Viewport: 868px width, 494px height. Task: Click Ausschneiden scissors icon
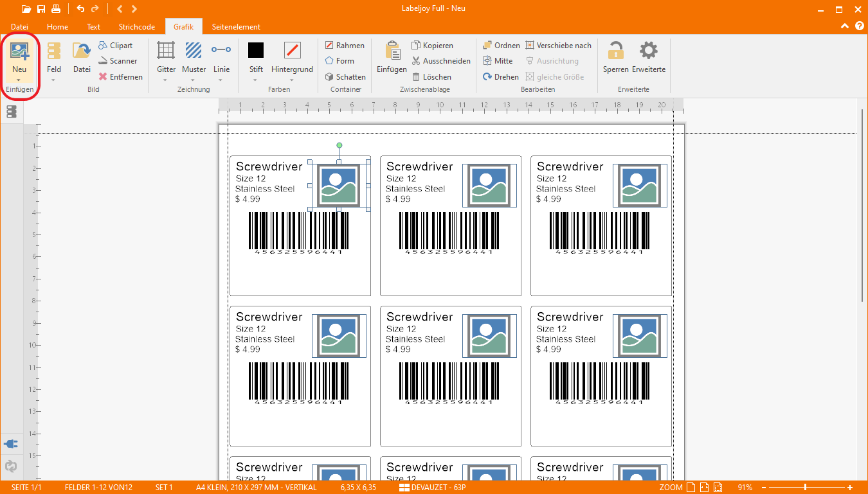click(x=417, y=61)
